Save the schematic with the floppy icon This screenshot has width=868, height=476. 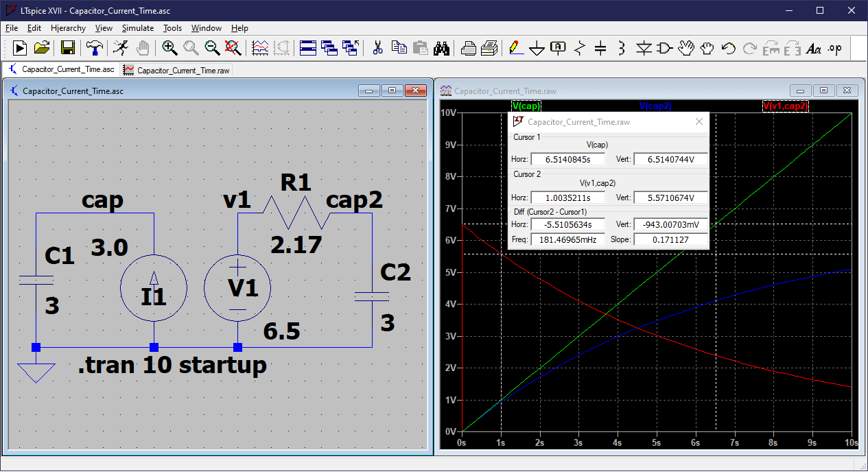[x=68, y=48]
